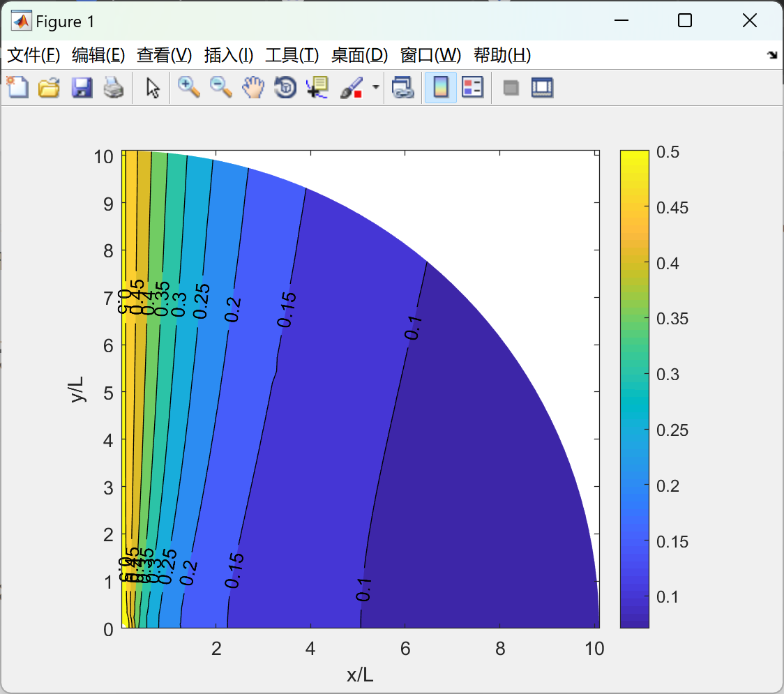Toggle the Insert Colorbar button
This screenshot has width=784, height=694.
441,87
